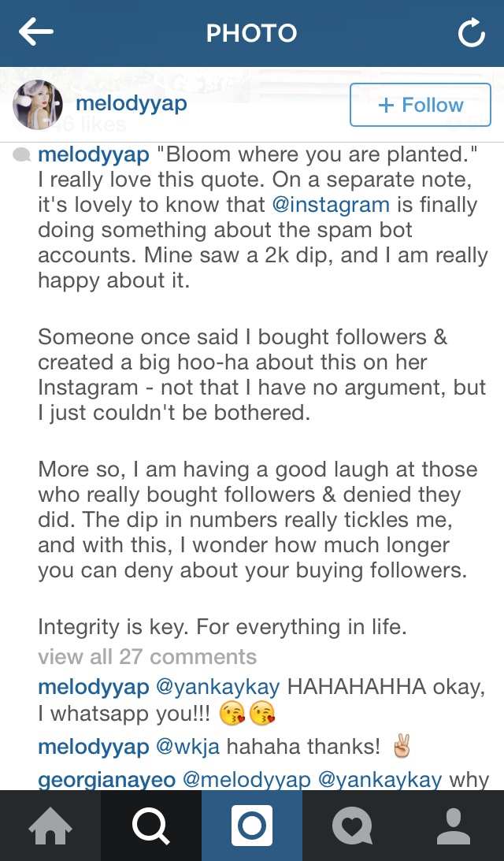Image resolution: width=504 pixels, height=861 pixels.
Task: Open the camera tab
Action: click(252, 826)
